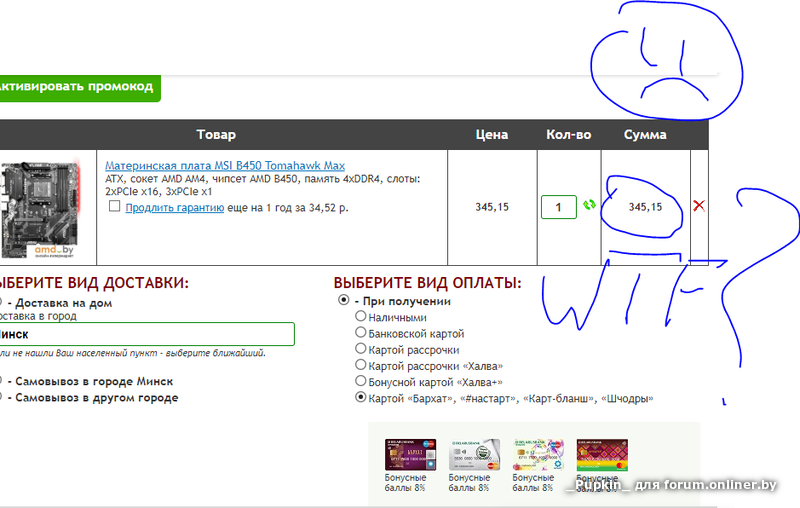Image resolution: width=800 pixels, height=508 pixels.
Task: Click the Минск city input field
Action: 145,334
